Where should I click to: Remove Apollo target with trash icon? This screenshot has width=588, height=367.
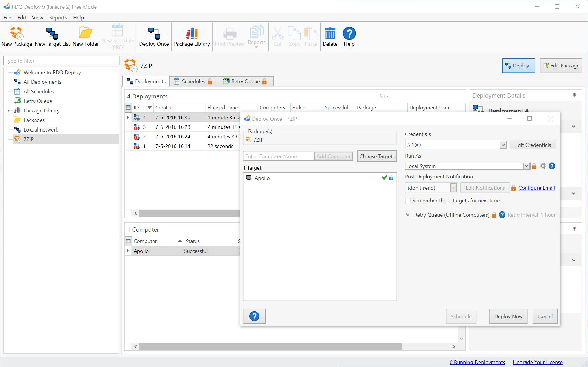391,178
